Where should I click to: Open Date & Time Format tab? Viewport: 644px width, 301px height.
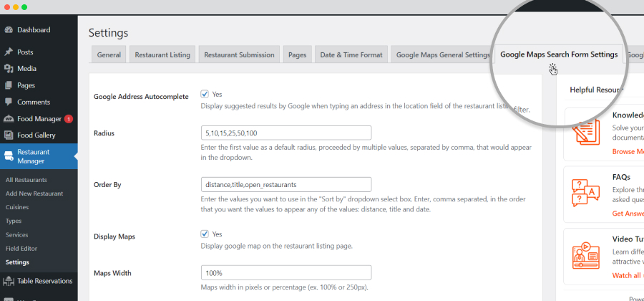351,54
